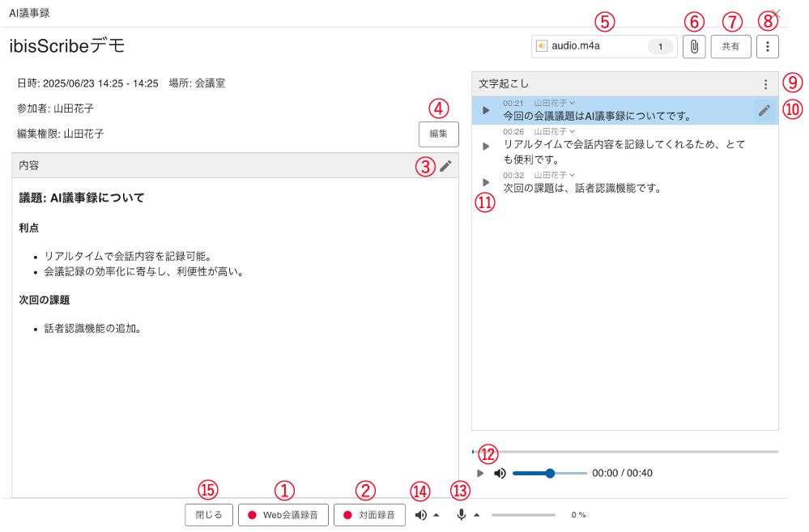Mute the audio player speaker
The width and height of the screenshot is (809, 532).
pos(500,472)
